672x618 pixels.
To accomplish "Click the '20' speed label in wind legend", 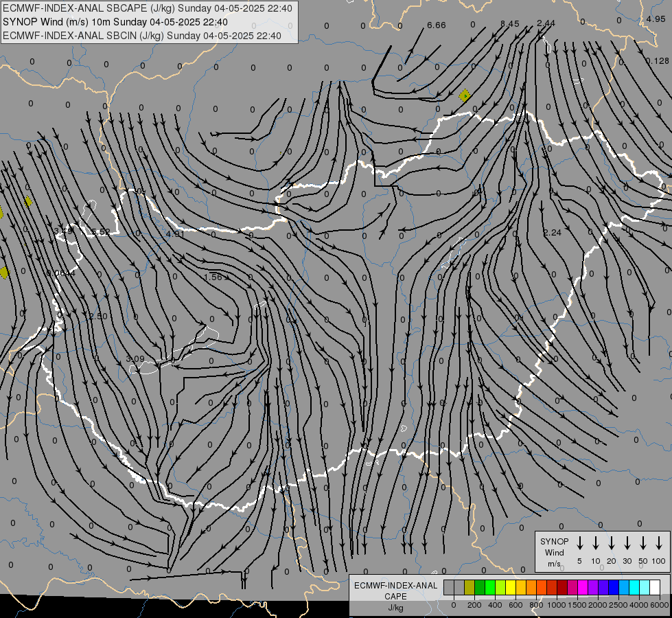I will point(612,561).
